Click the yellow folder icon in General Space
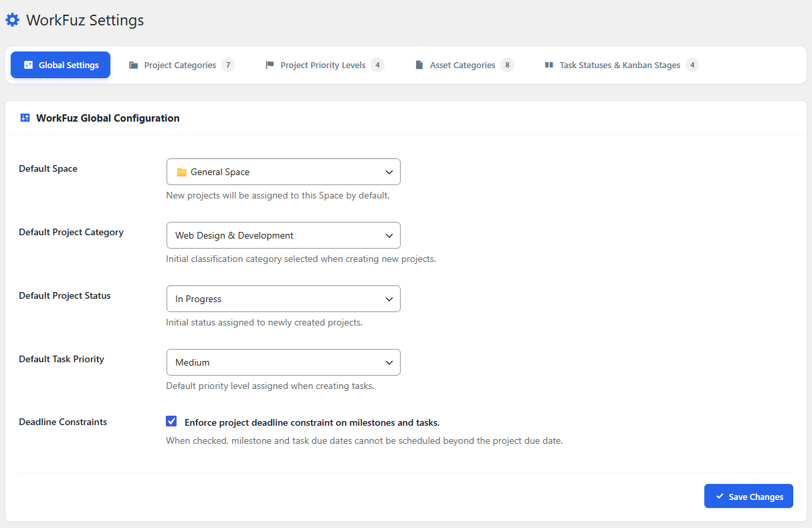812x528 pixels. point(181,172)
